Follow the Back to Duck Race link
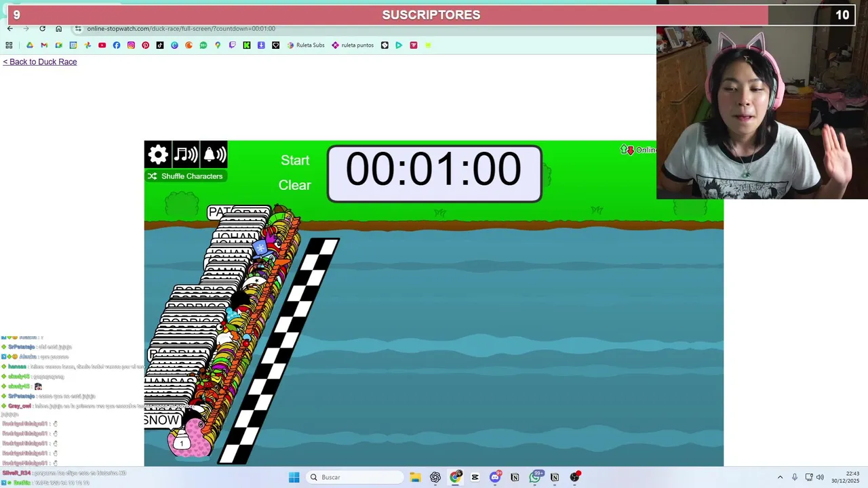 click(x=40, y=62)
